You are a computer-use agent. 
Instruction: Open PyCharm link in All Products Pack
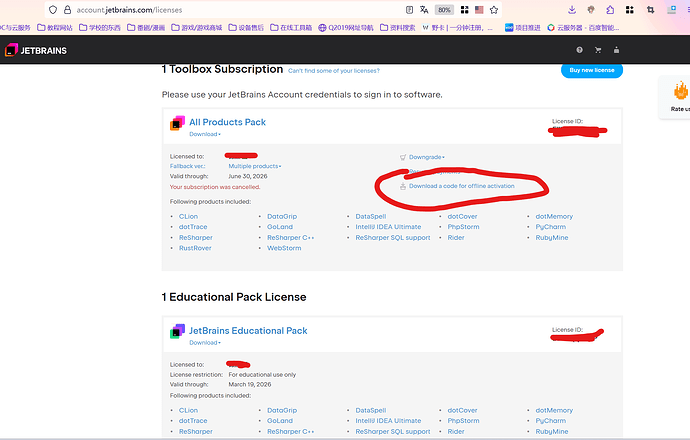551,227
